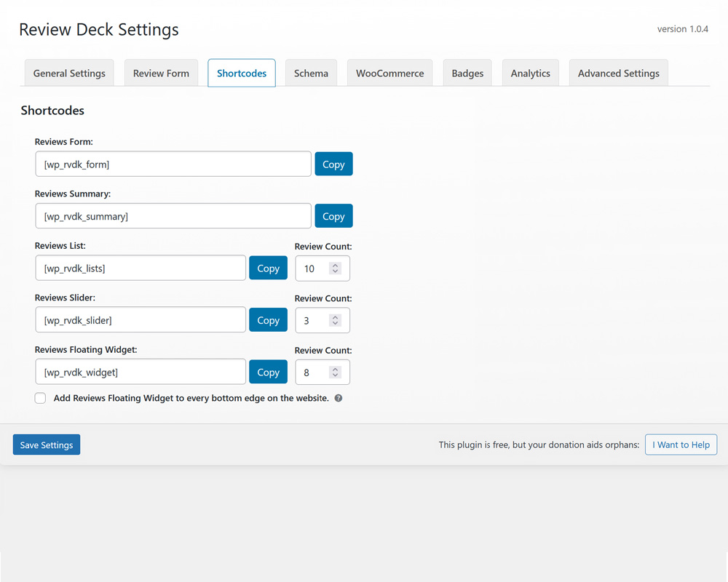Copy the Reviews Form shortcode
The image size is (728, 582).
click(x=333, y=164)
